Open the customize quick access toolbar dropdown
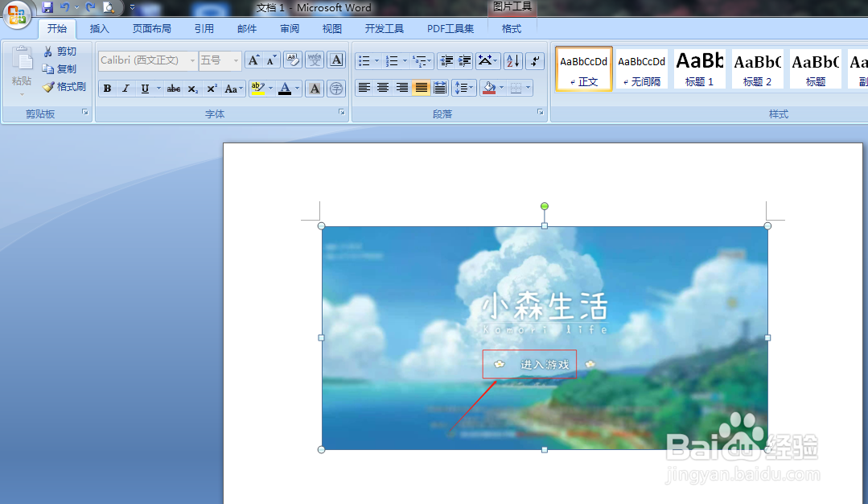Image resolution: width=868 pixels, height=504 pixels. coord(132,8)
